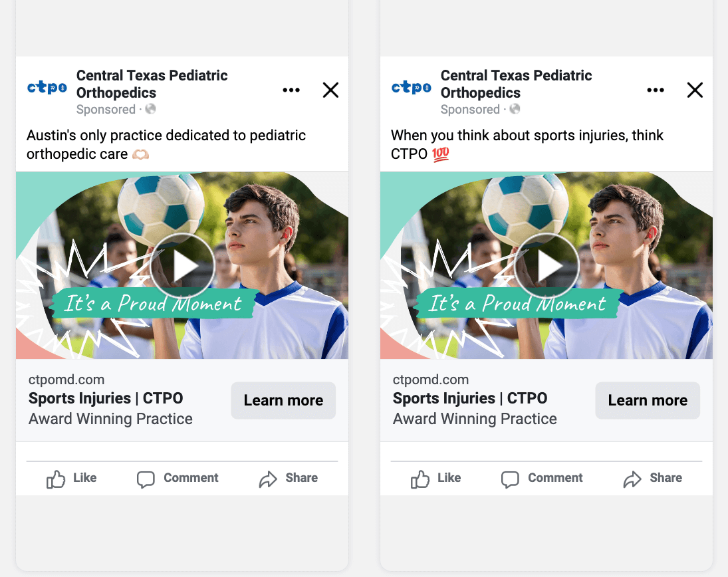Play the right ad video

pyautogui.click(x=546, y=265)
